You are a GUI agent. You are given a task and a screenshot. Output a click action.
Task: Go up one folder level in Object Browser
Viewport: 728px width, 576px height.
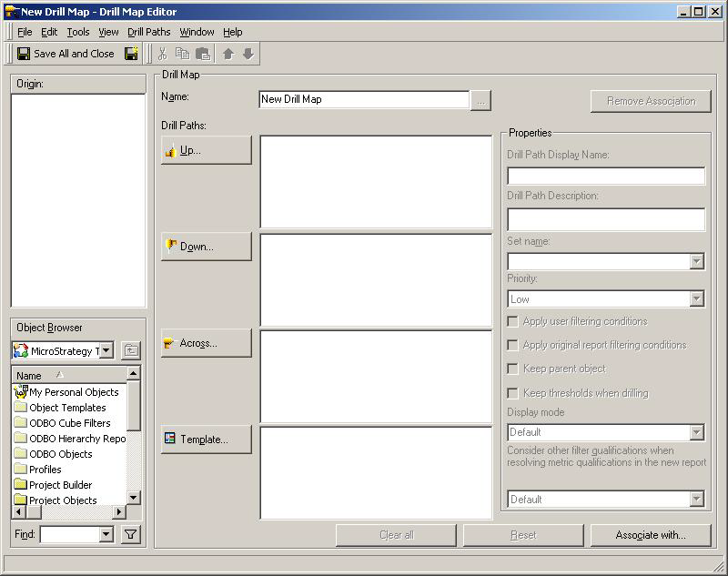coord(130,350)
